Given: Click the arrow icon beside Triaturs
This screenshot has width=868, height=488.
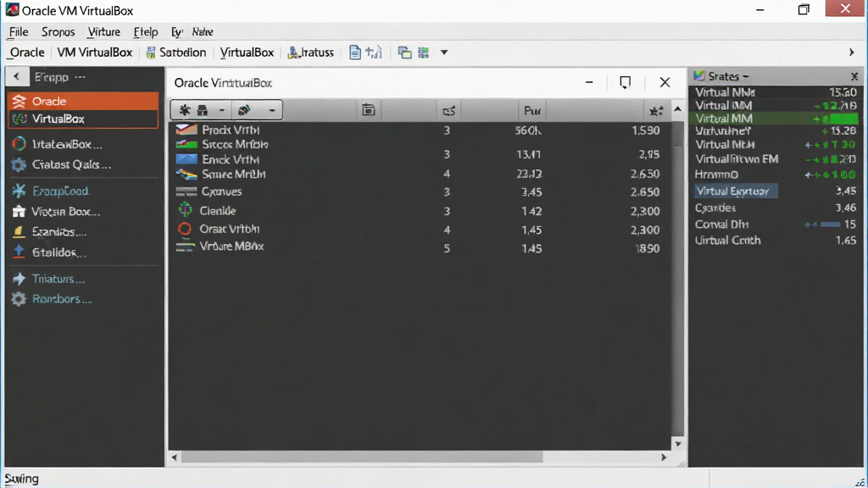Looking at the screenshot, I should point(19,279).
